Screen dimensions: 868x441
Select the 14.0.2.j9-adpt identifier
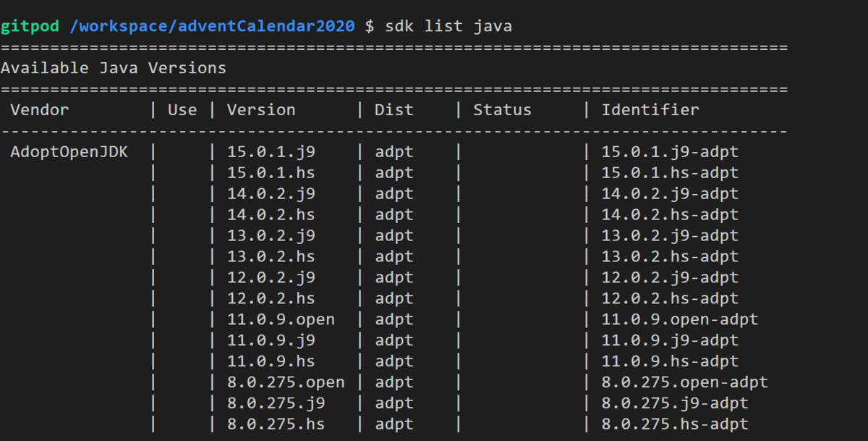pyautogui.click(x=670, y=195)
